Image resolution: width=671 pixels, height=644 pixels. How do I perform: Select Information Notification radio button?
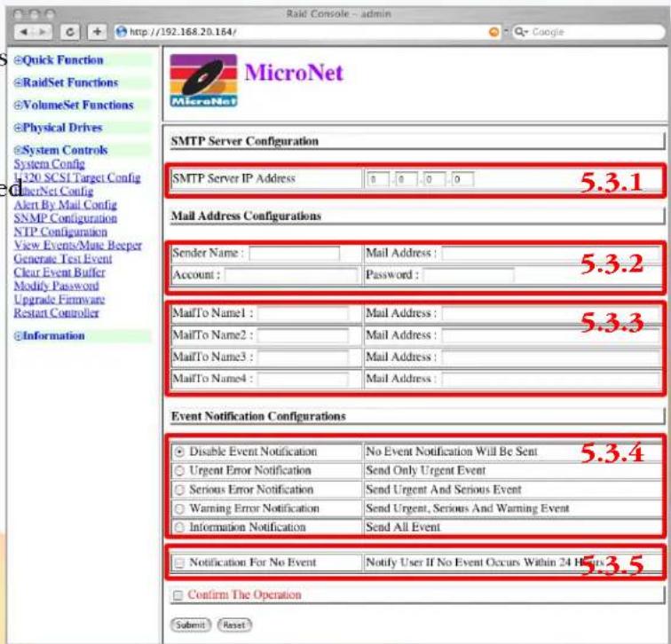179,527
